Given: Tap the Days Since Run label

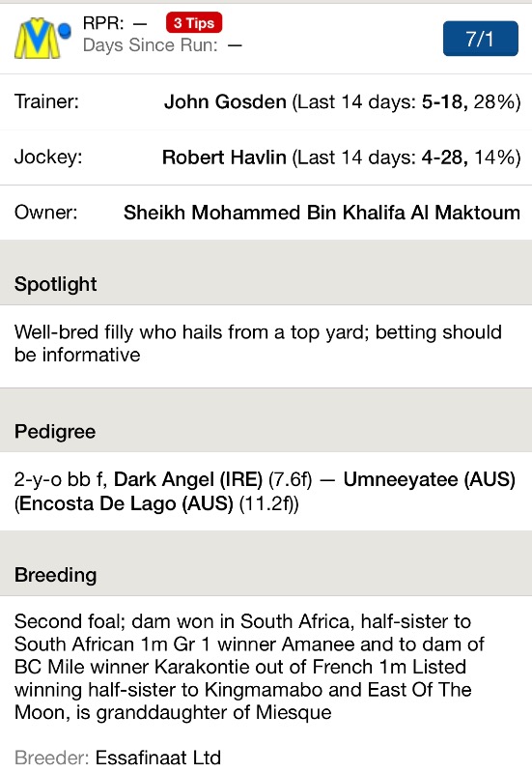Looking at the screenshot, I should click(x=151, y=44).
